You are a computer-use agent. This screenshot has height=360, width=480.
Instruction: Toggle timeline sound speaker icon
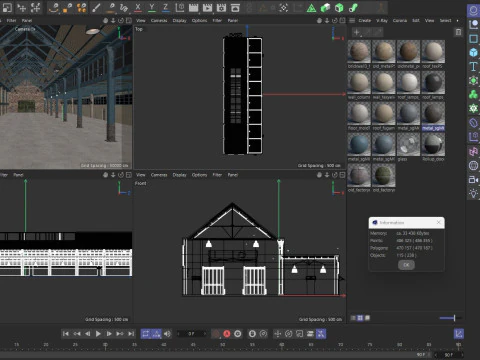167,334
